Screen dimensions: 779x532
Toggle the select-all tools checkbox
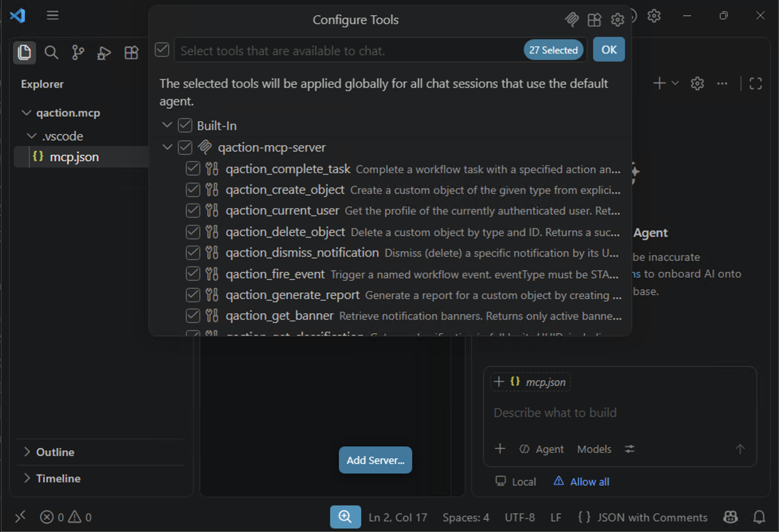(x=162, y=50)
